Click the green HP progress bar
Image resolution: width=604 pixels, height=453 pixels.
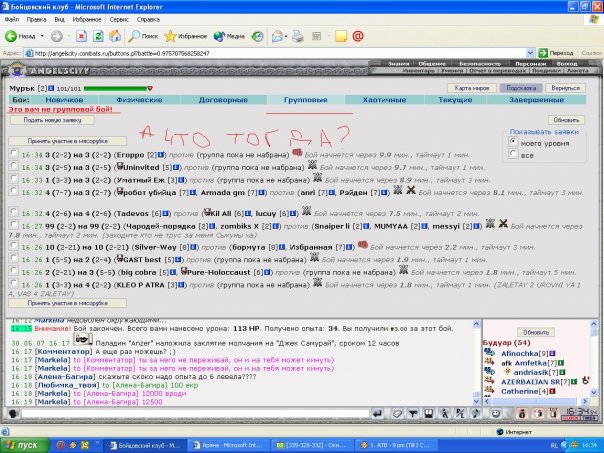[x=116, y=89]
